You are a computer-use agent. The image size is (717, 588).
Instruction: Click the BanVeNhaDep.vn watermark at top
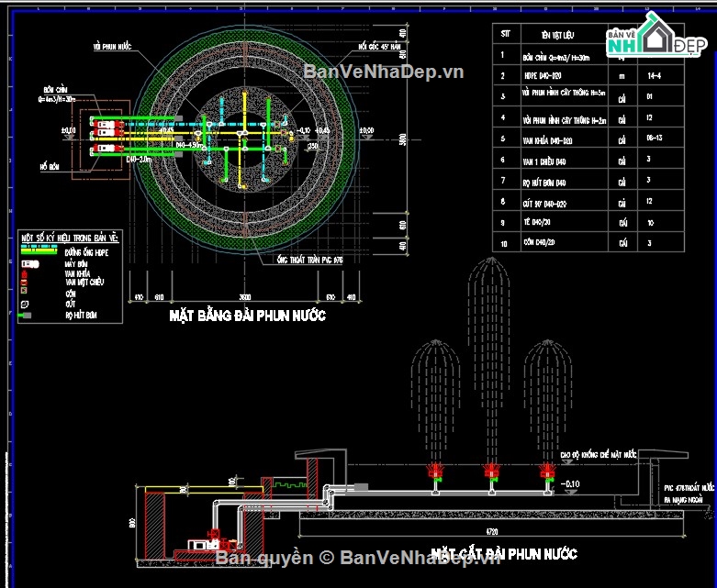point(384,72)
